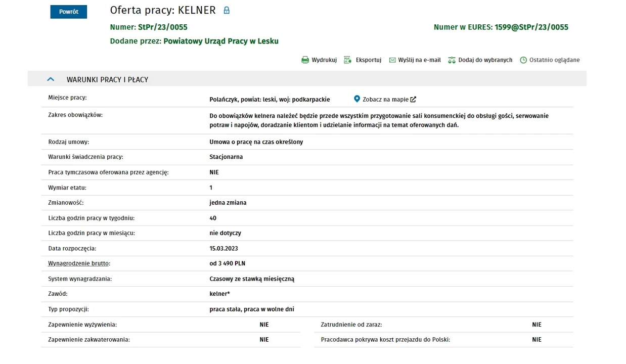The height and width of the screenshot is (364, 626).
Task: Open Ostatnio oglądane list
Action: pyautogui.click(x=555, y=60)
